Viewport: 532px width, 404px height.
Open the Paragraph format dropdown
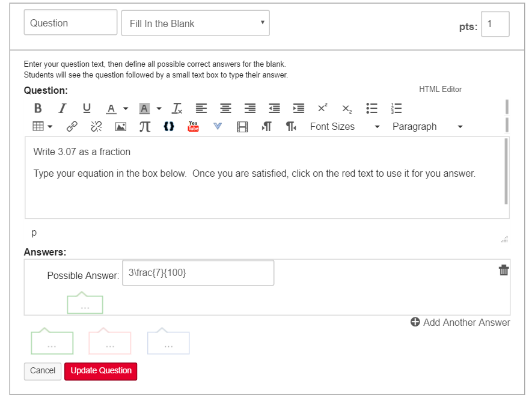tap(427, 127)
